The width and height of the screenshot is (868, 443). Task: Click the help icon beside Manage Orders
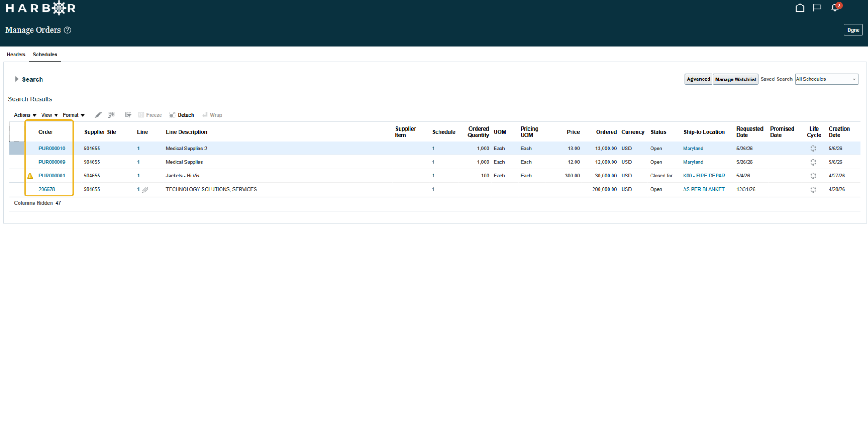tap(67, 30)
